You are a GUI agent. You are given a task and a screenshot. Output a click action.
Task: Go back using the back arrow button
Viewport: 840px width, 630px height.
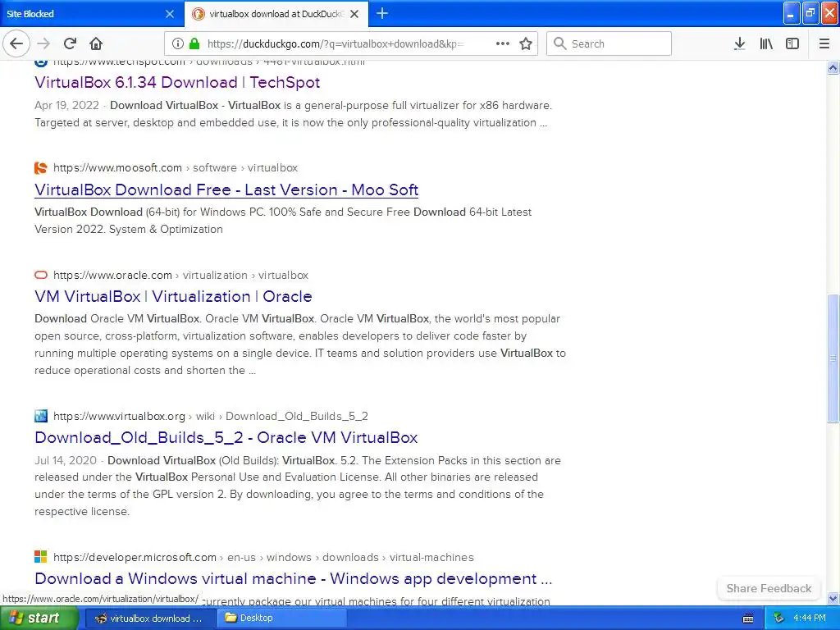(x=16, y=43)
